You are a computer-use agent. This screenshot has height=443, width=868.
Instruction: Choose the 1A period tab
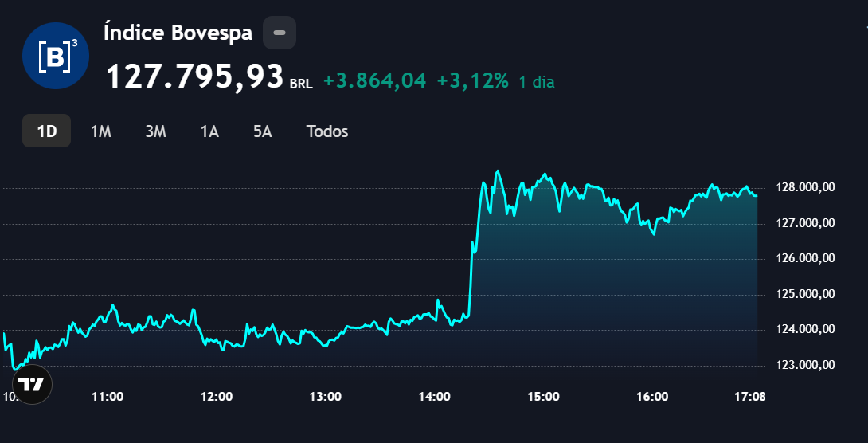pos(209,131)
